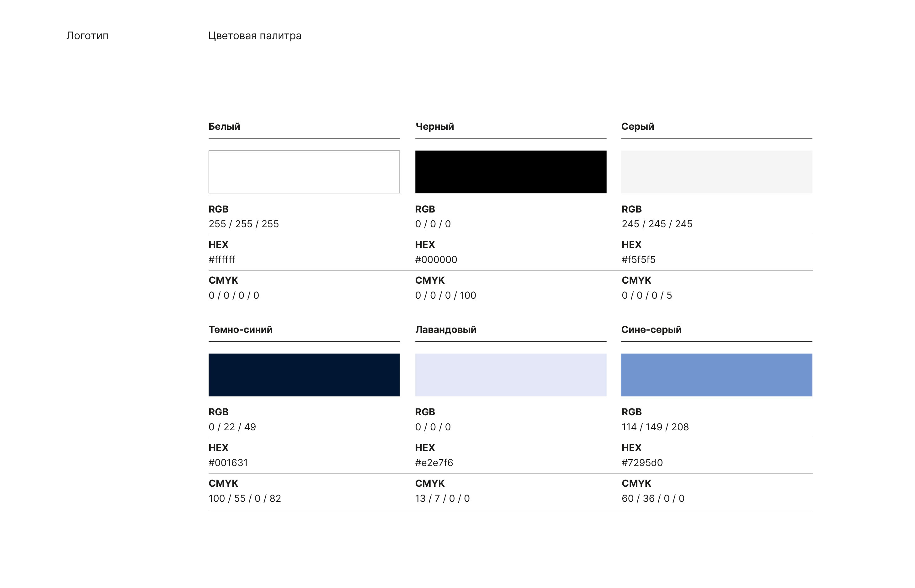915x588 pixels.
Task: Select the light gray Серый swatch
Action: coord(716,172)
